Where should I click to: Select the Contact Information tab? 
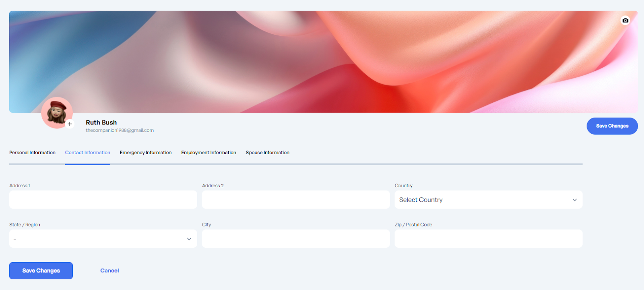tap(87, 153)
